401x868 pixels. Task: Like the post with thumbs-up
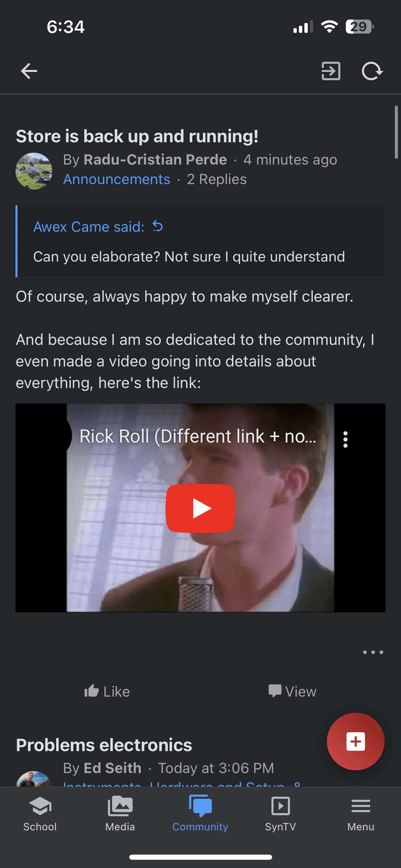(107, 691)
